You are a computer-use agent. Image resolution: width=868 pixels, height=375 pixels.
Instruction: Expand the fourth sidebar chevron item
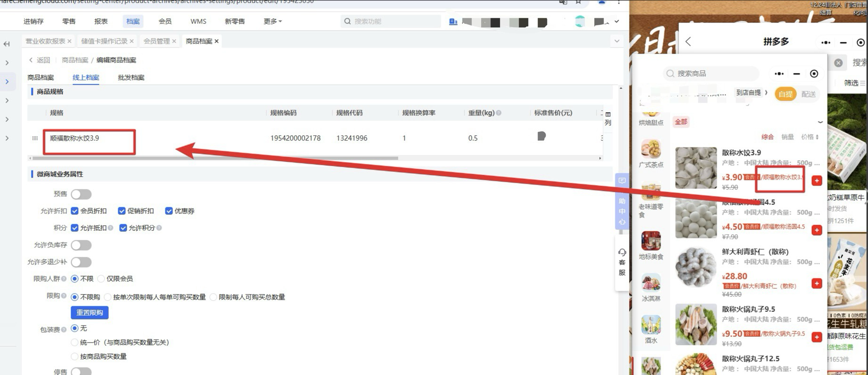pos(7,119)
